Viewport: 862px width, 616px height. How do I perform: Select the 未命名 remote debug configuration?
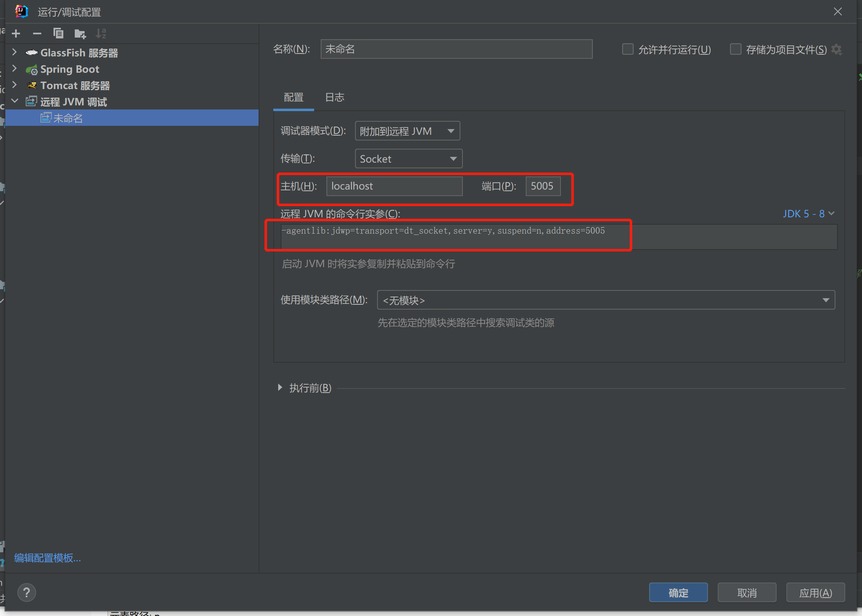tap(68, 118)
